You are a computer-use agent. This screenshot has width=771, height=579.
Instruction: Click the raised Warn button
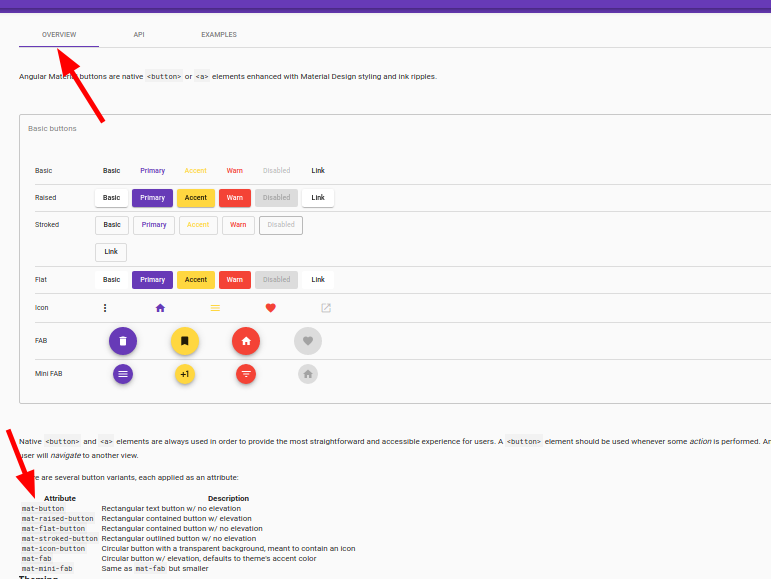click(x=235, y=198)
